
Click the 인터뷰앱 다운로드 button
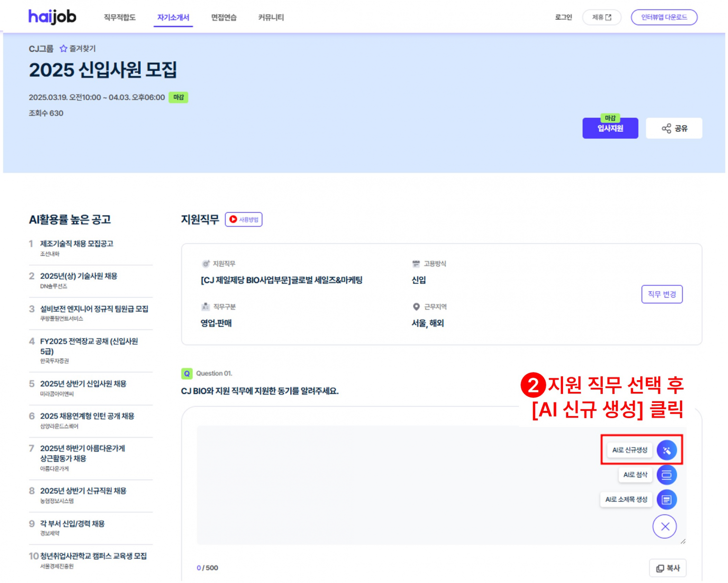click(x=664, y=17)
